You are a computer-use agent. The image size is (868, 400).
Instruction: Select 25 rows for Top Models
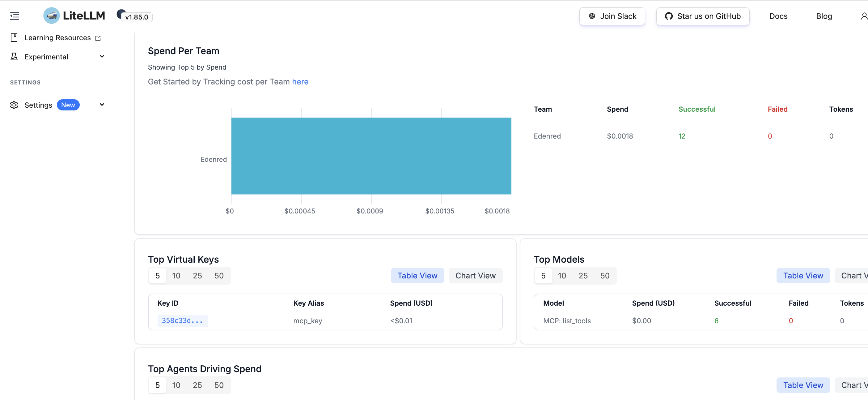[583, 276]
